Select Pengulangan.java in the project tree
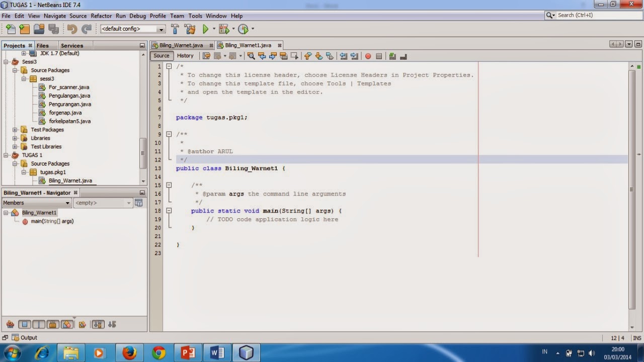 [x=69, y=96]
